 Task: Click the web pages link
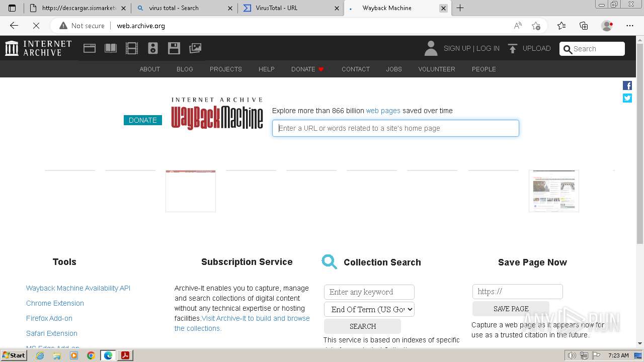383,111
